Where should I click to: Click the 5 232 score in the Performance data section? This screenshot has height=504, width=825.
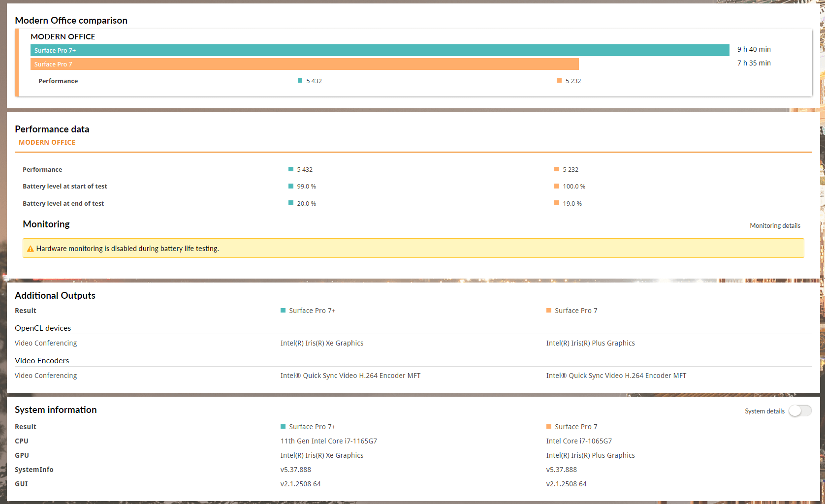(571, 169)
